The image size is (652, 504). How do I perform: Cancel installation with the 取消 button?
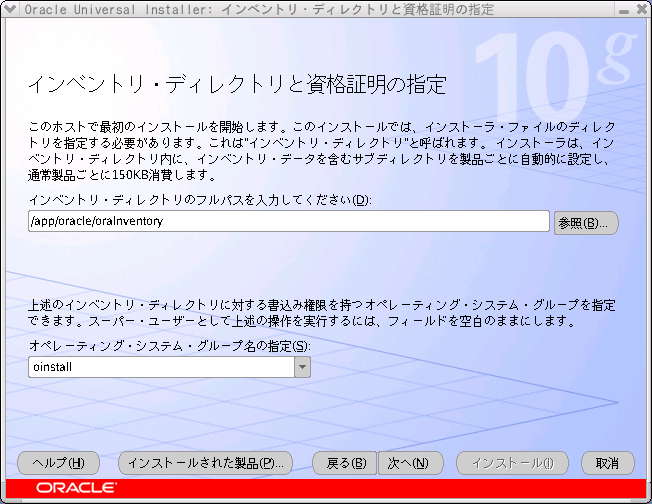coord(608,463)
